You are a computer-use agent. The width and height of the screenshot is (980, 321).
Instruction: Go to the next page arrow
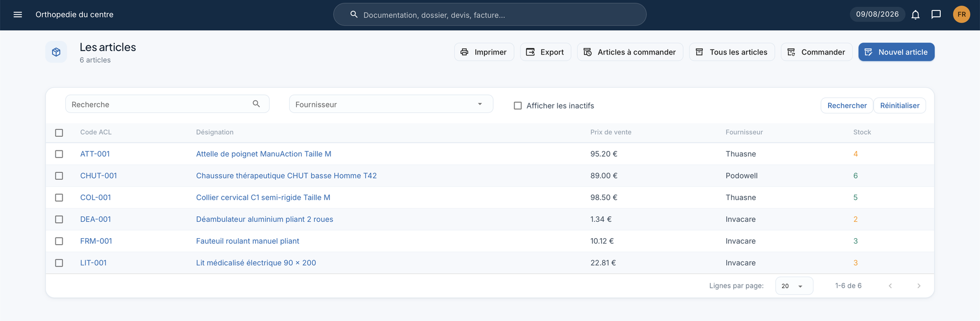pyautogui.click(x=919, y=286)
